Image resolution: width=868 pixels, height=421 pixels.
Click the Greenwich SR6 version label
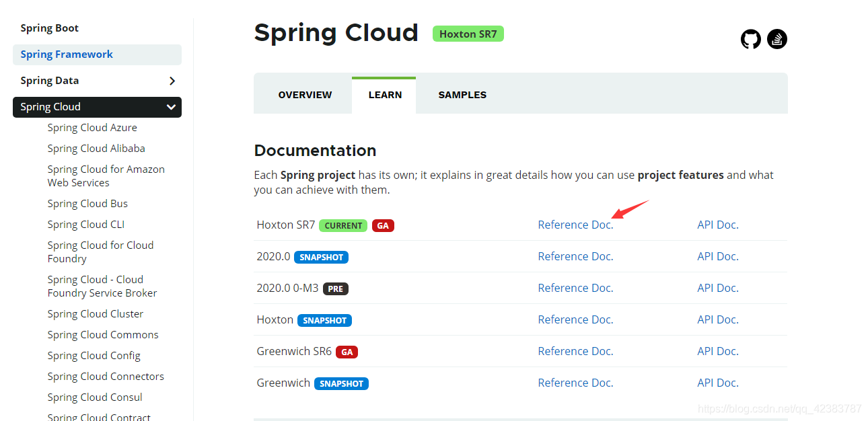point(294,351)
